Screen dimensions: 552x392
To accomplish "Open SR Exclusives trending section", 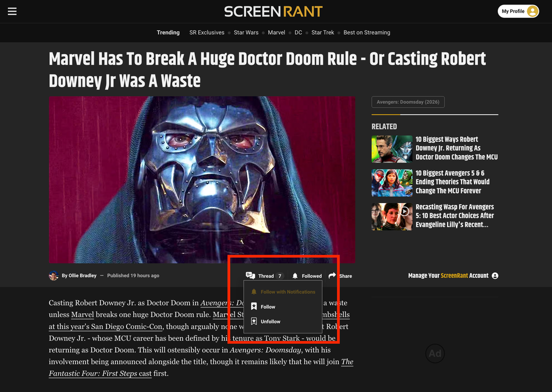I will click(206, 33).
